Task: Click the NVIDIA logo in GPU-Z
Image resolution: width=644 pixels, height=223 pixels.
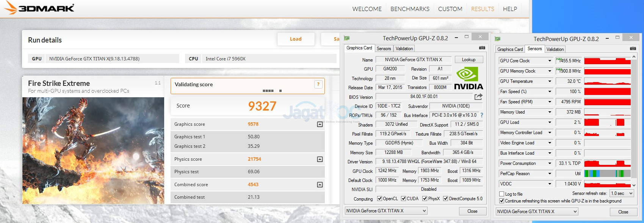Action: click(x=469, y=78)
